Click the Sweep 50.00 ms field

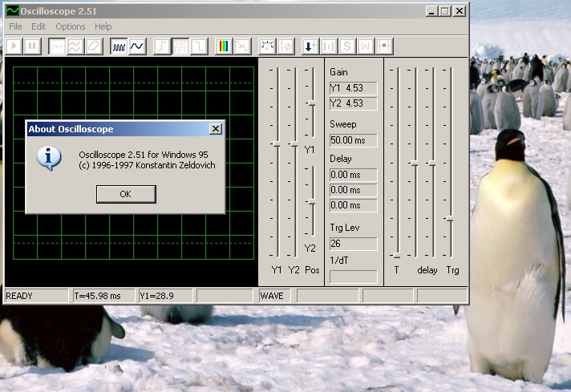coord(353,140)
